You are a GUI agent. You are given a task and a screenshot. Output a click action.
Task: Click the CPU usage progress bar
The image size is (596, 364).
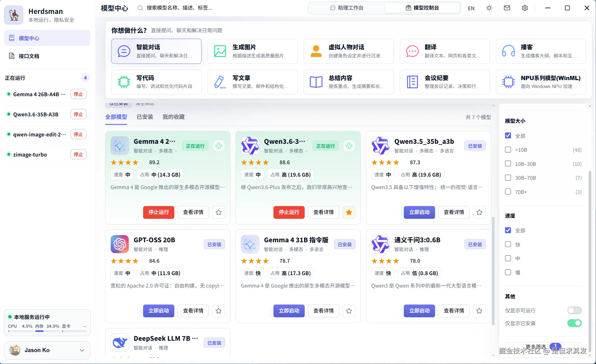(20, 331)
